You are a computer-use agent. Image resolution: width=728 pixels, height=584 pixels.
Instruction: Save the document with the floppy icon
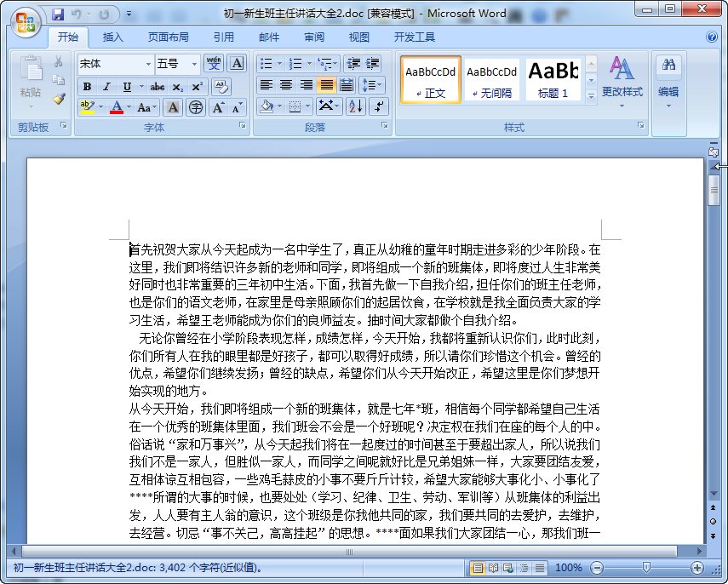(x=58, y=14)
